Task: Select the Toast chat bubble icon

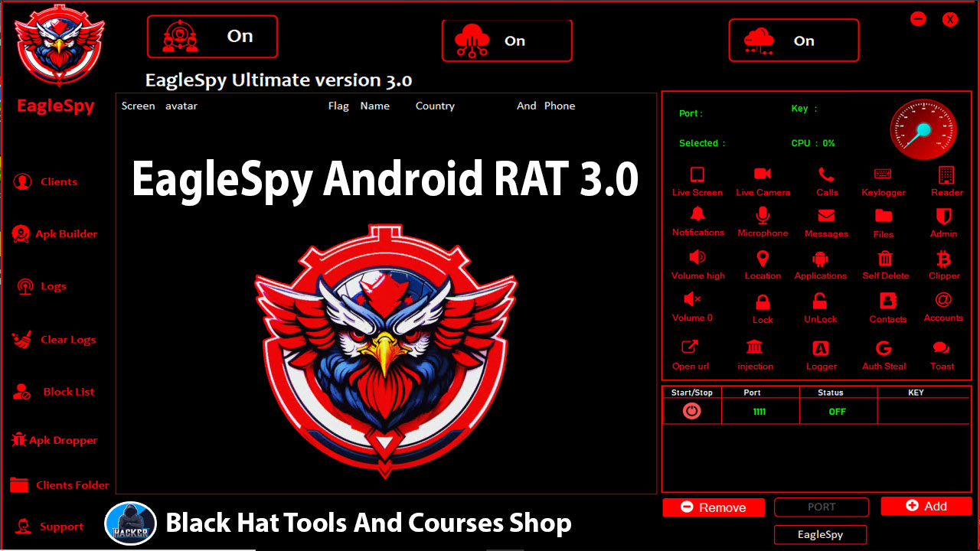Action: (x=941, y=349)
